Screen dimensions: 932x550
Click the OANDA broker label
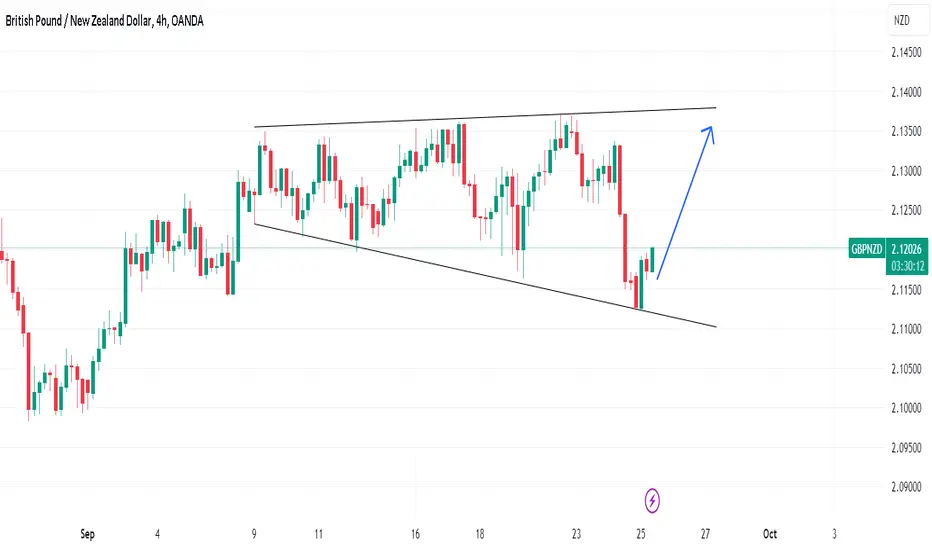[187, 21]
